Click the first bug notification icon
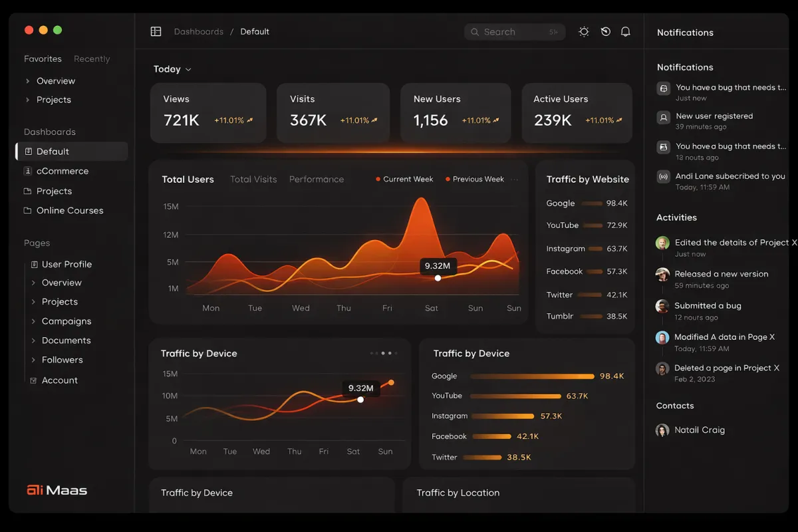The height and width of the screenshot is (532, 798). (663, 88)
